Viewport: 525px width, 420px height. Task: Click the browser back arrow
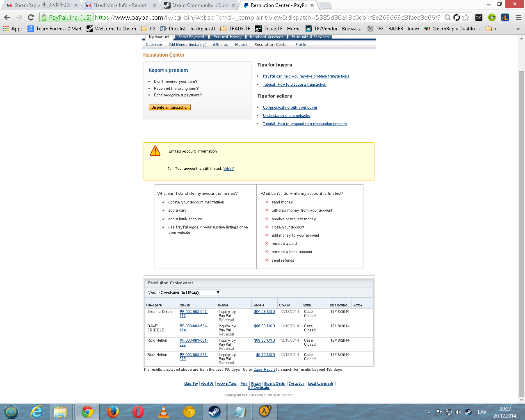[x=7, y=17]
